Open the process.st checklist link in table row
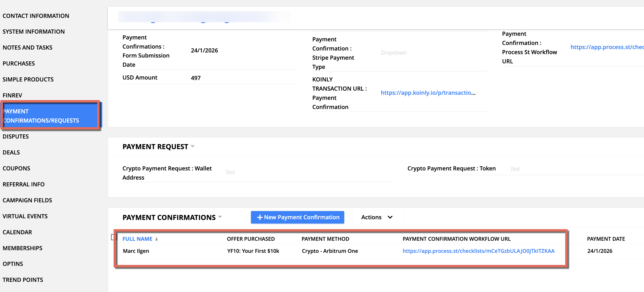The width and height of the screenshot is (644, 292). tap(478, 251)
